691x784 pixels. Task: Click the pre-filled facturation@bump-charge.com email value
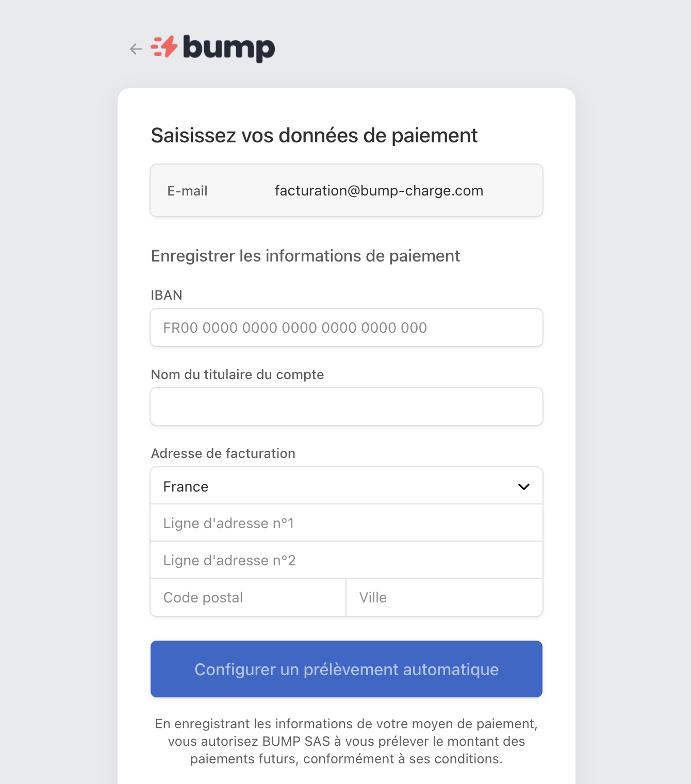[379, 191]
